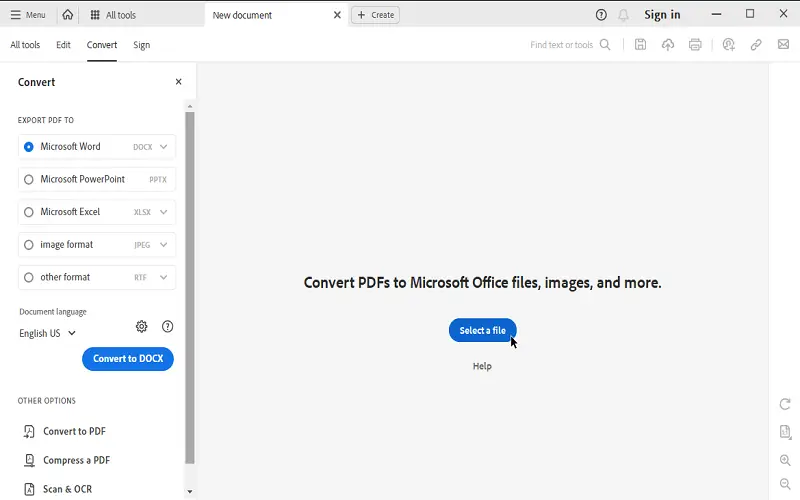Select the image format radio button
The image size is (800, 500).
[29, 245]
